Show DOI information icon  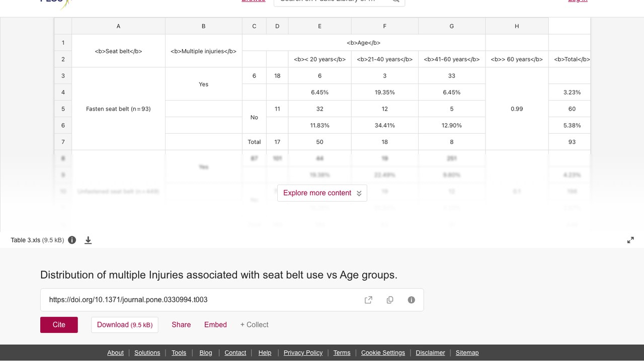(x=411, y=300)
